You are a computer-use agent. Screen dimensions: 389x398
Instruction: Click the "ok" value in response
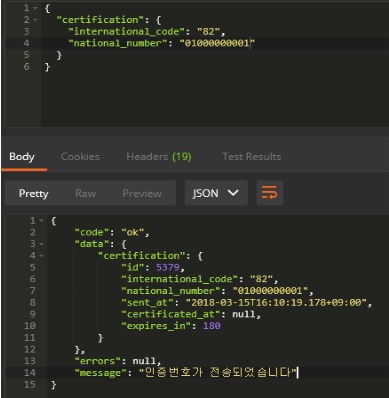(132, 232)
